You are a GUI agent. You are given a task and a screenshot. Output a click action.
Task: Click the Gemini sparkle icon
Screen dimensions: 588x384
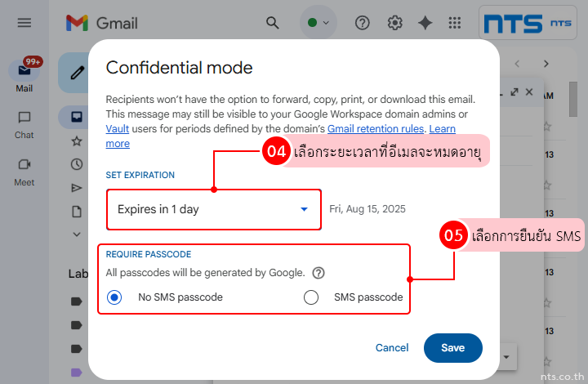(x=425, y=23)
